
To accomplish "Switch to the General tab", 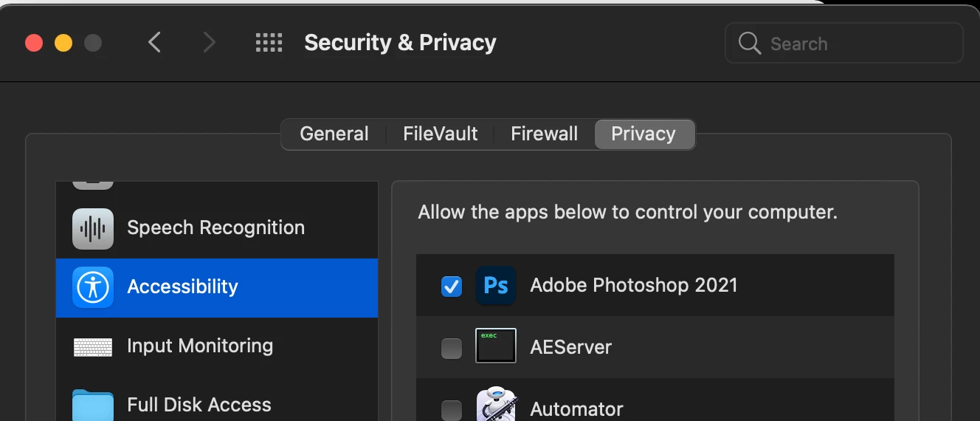I will click(x=334, y=134).
